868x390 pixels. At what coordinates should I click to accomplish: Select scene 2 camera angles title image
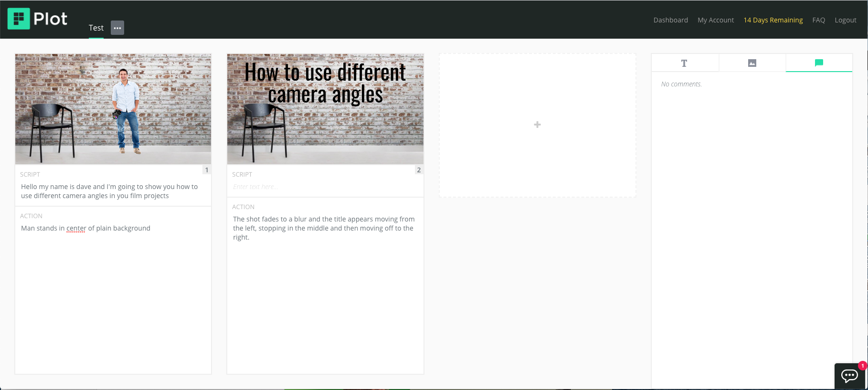[325, 109]
